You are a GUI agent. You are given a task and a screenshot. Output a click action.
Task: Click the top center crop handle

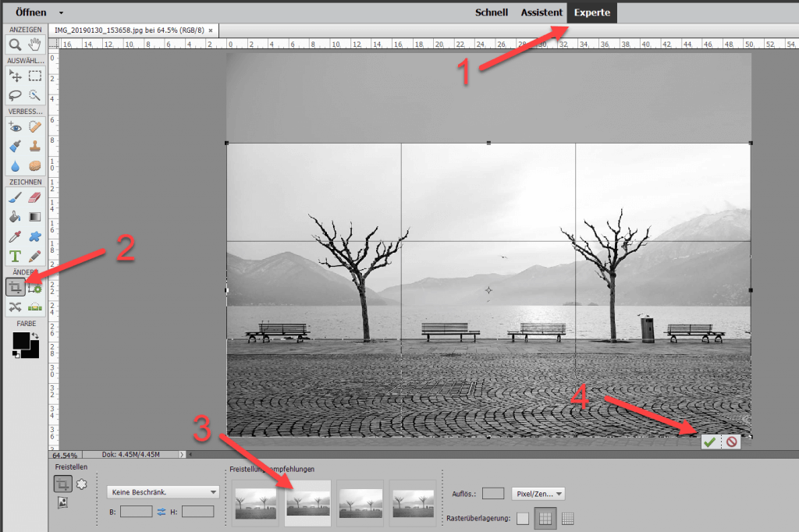[488, 144]
